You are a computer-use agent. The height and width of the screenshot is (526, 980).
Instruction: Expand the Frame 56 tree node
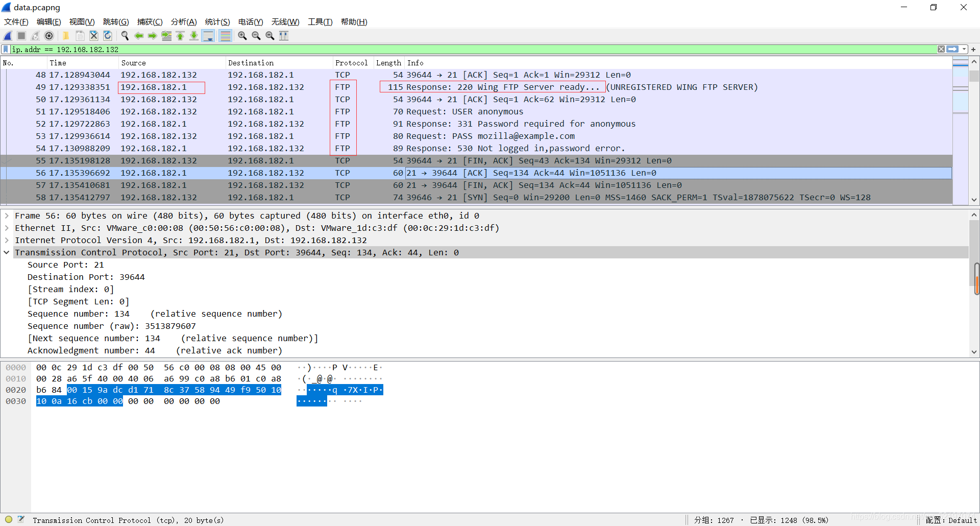tap(7, 216)
